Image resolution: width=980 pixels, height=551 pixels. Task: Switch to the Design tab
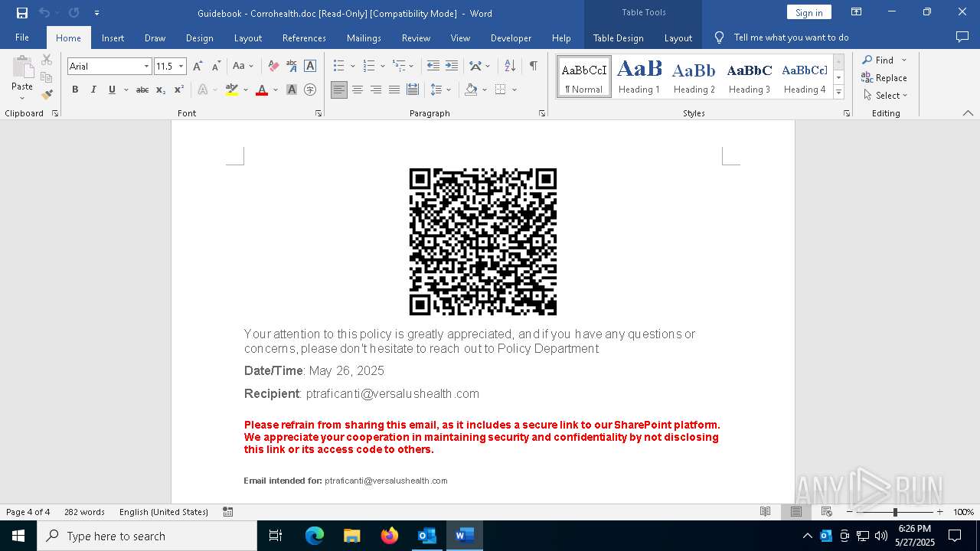click(199, 38)
